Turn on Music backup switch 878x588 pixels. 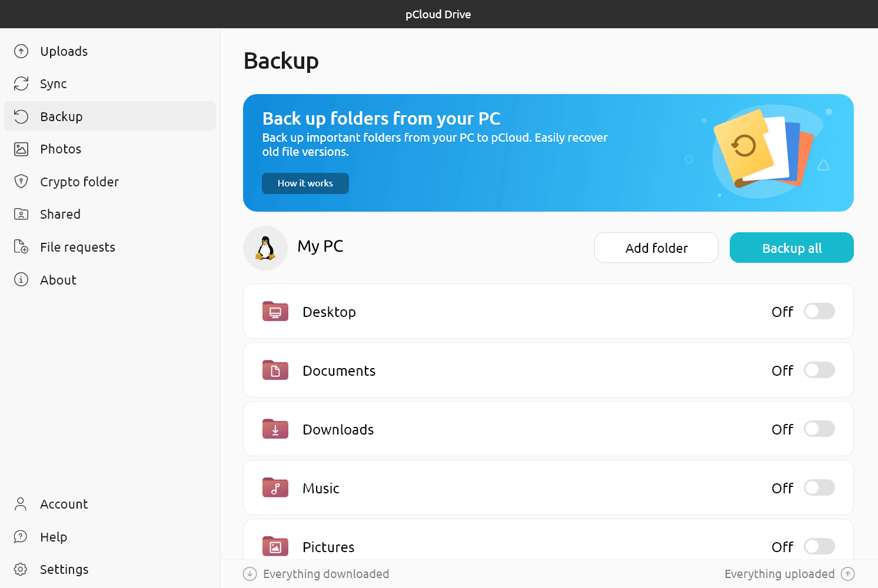click(819, 487)
